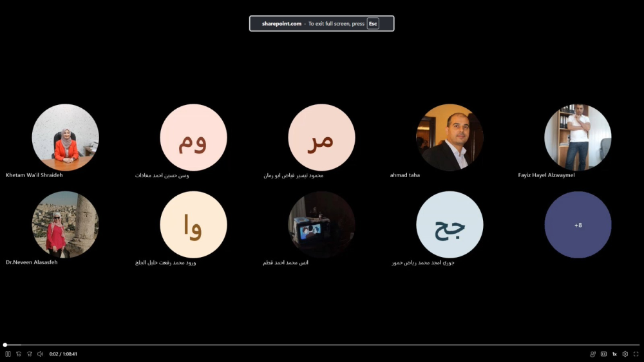Click Fayiz Hayel Alzwaymel's photo
This screenshot has width=644, height=362.
(x=578, y=137)
